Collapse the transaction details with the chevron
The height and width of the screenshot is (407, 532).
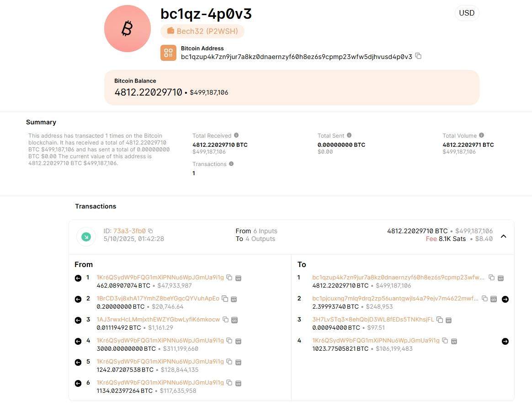[503, 236]
